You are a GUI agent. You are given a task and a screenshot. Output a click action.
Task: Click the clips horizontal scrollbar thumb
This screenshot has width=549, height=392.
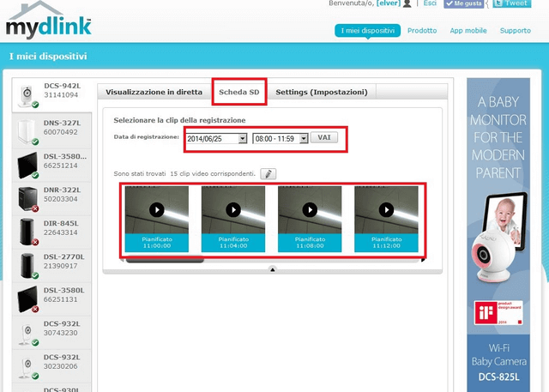(x=165, y=260)
